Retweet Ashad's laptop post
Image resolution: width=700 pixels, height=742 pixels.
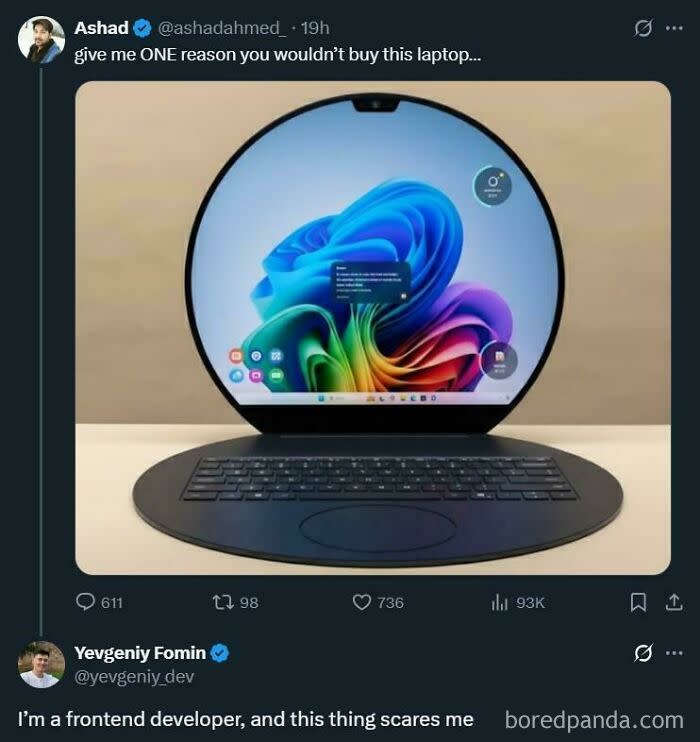pos(223,602)
